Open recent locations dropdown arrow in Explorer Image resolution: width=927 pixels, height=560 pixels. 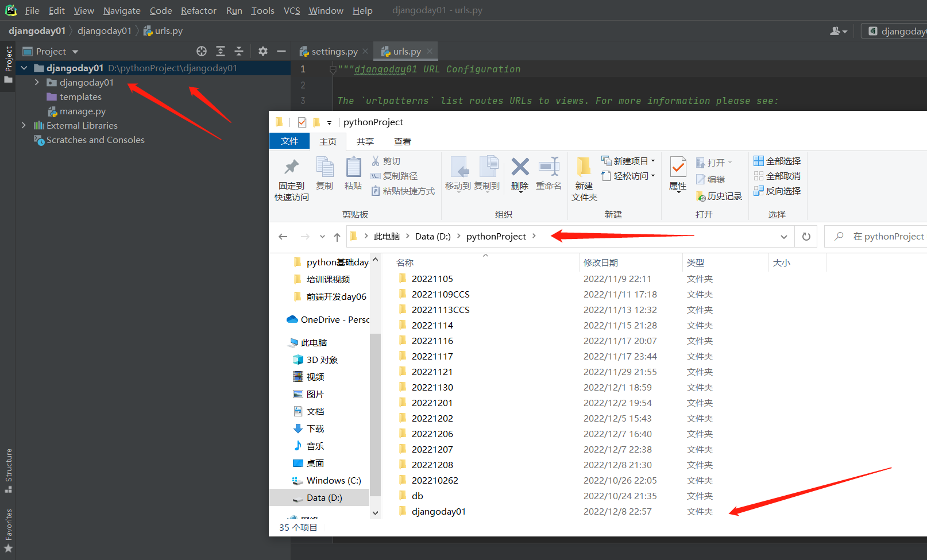(322, 237)
